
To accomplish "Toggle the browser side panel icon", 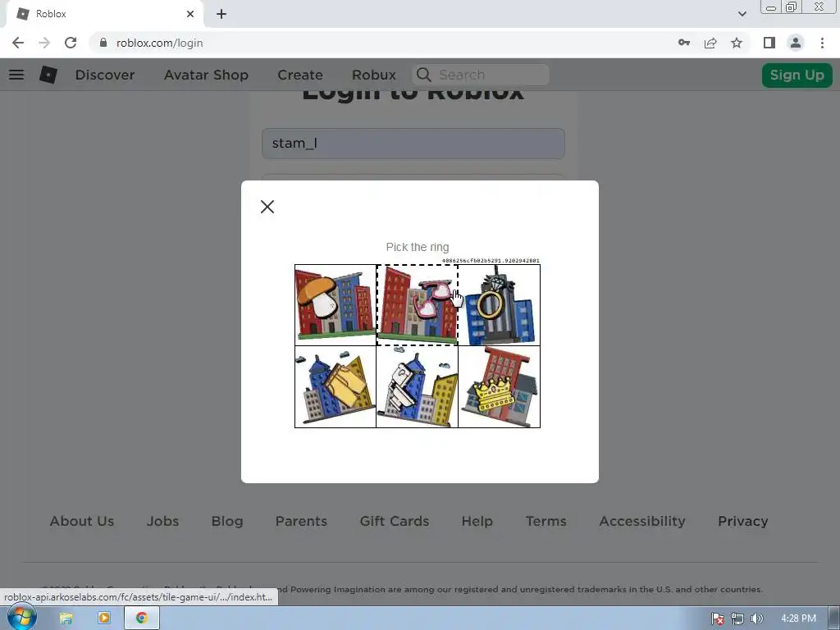I will pyautogui.click(x=769, y=43).
